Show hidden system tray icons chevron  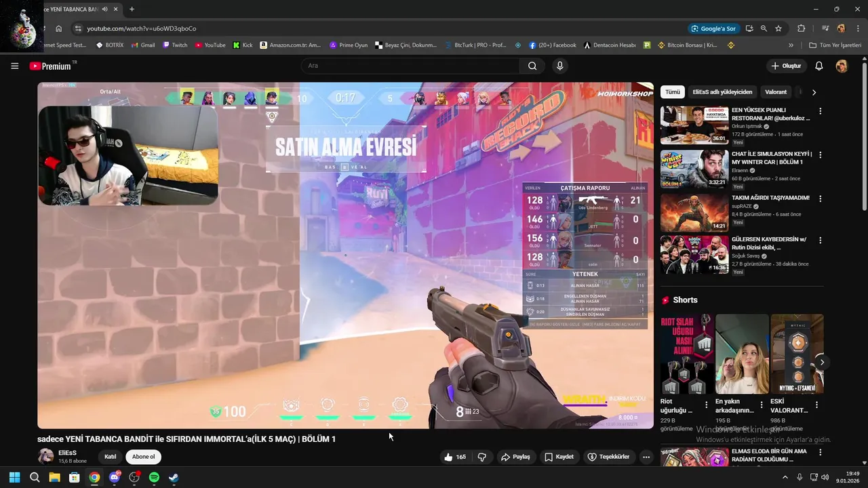[x=785, y=477]
